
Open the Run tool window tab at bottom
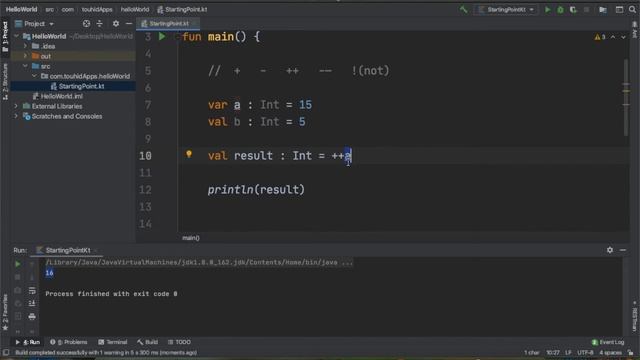click(x=28, y=342)
